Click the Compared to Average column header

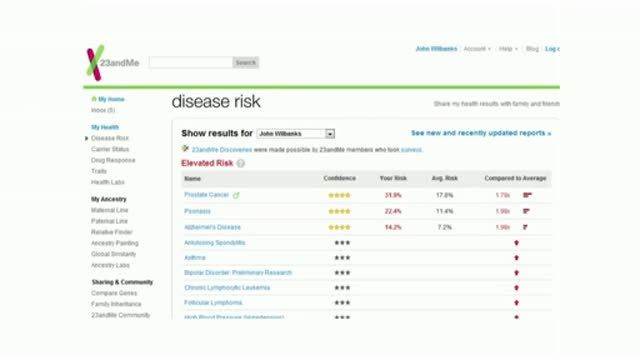[x=515, y=178]
